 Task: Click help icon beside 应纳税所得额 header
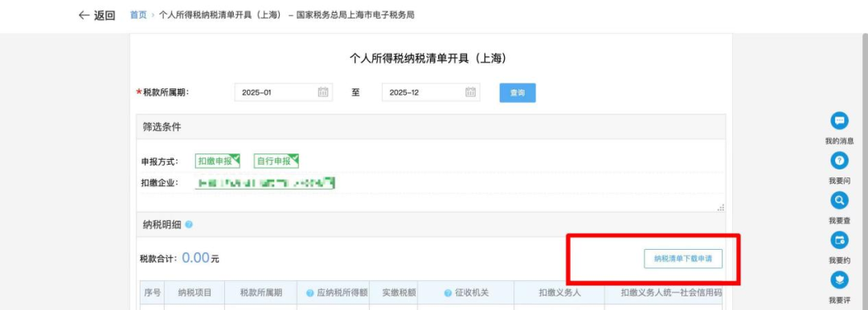(310, 293)
